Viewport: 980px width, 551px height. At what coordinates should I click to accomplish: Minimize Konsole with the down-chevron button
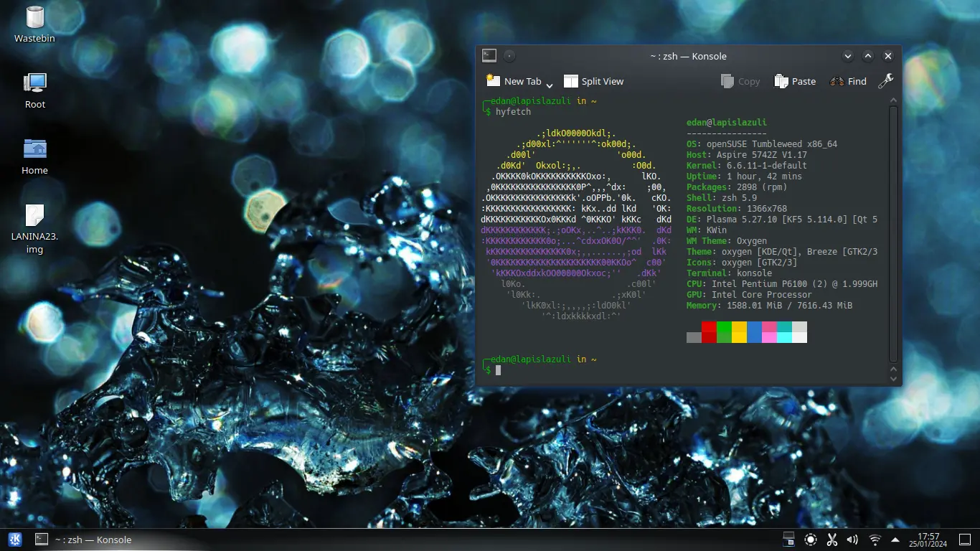848,56
